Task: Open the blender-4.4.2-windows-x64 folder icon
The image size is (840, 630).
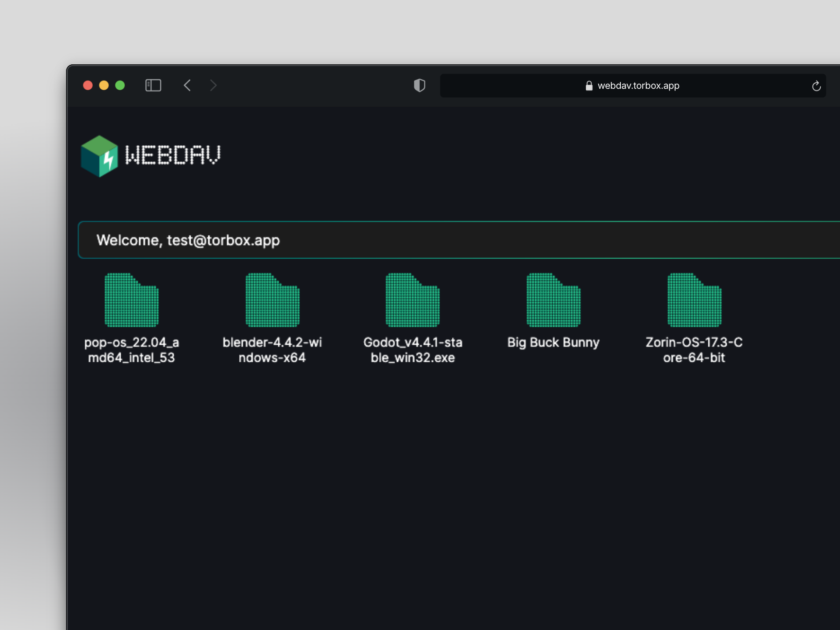Action: pyautogui.click(x=272, y=300)
